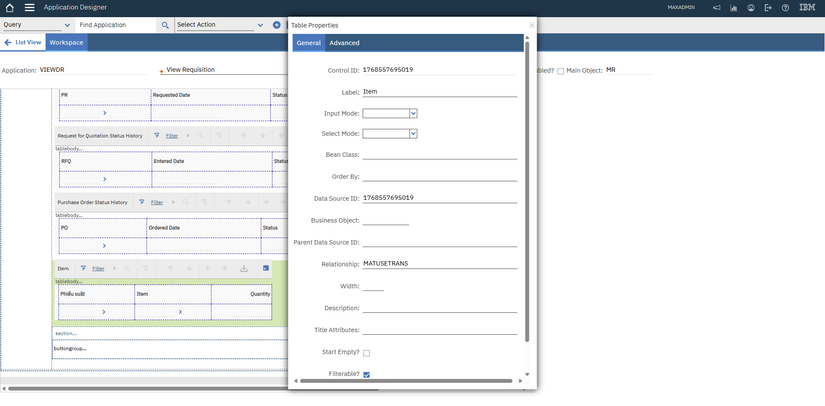Click search magnifier in Item table toolbar
The height and width of the screenshot is (406, 825).
pyautogui.click(x=126, y=268)
